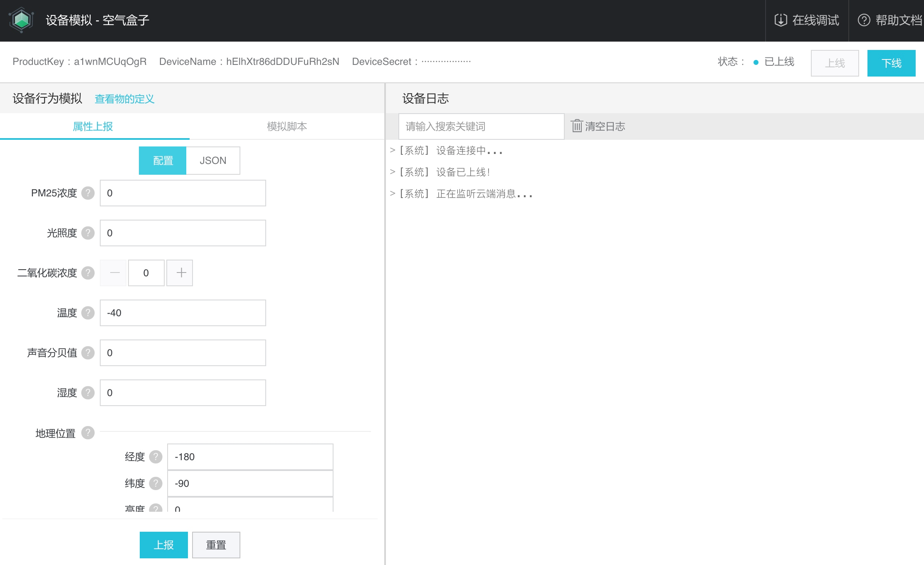This screenshot has height=565, width=924.
Task: Open the 查看物的定义 link
Action: point(124,99)
